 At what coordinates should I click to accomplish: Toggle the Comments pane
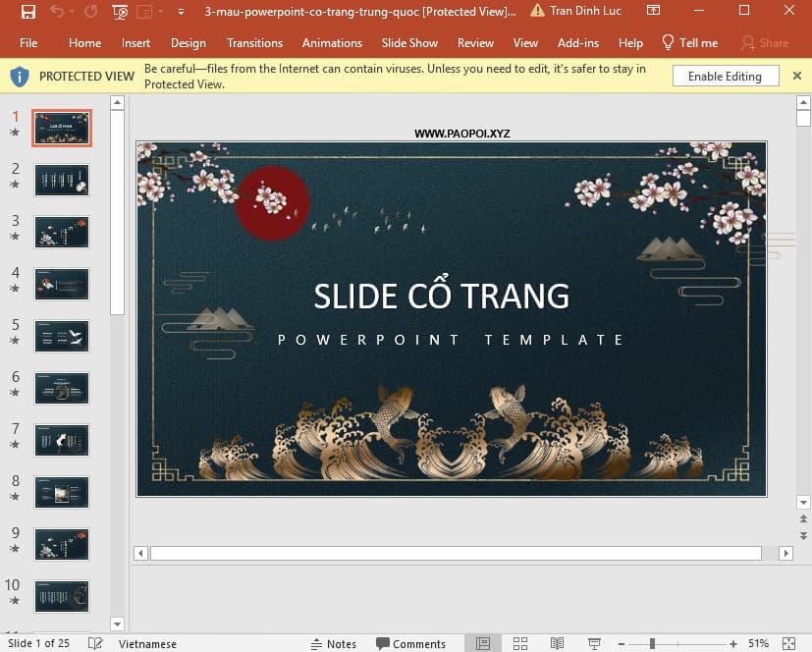coord(412,643)
